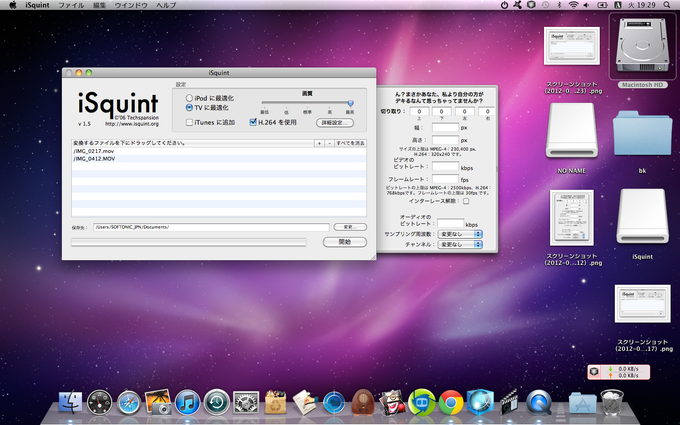Select スクリーンショット (2012-0...17).png thumbnail
This screenshot has width=680, height=425.
pyautogui.click(x=643, y=304)
